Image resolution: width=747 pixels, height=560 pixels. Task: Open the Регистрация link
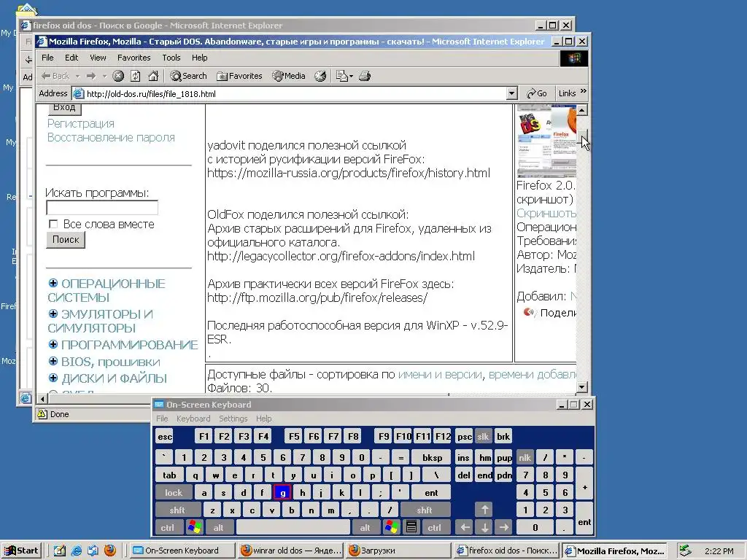click(80, 124)
